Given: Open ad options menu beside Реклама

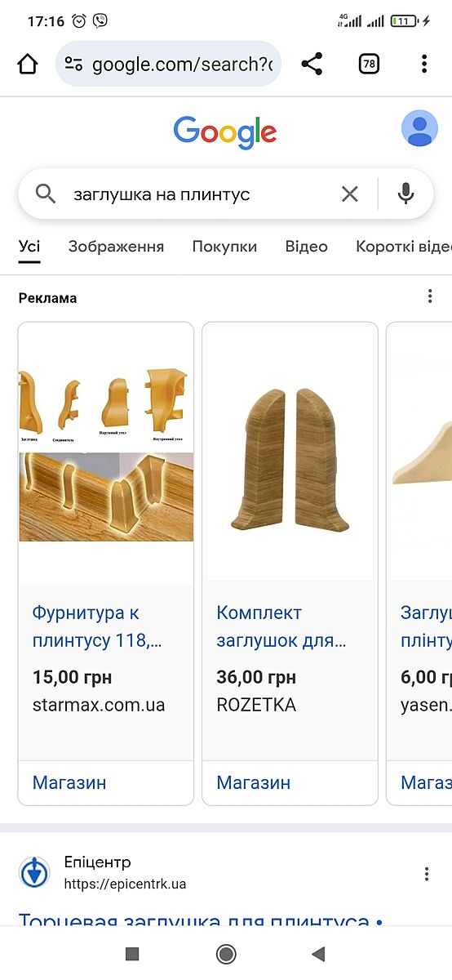Looking at the screenshot, I should (x=430, y=297).
